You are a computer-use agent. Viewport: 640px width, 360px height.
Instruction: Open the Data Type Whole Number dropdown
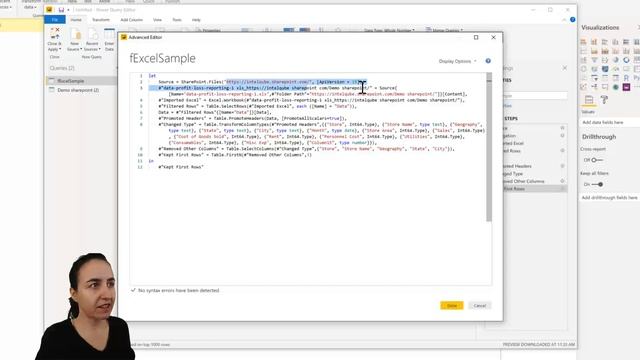tap(389, 30)
